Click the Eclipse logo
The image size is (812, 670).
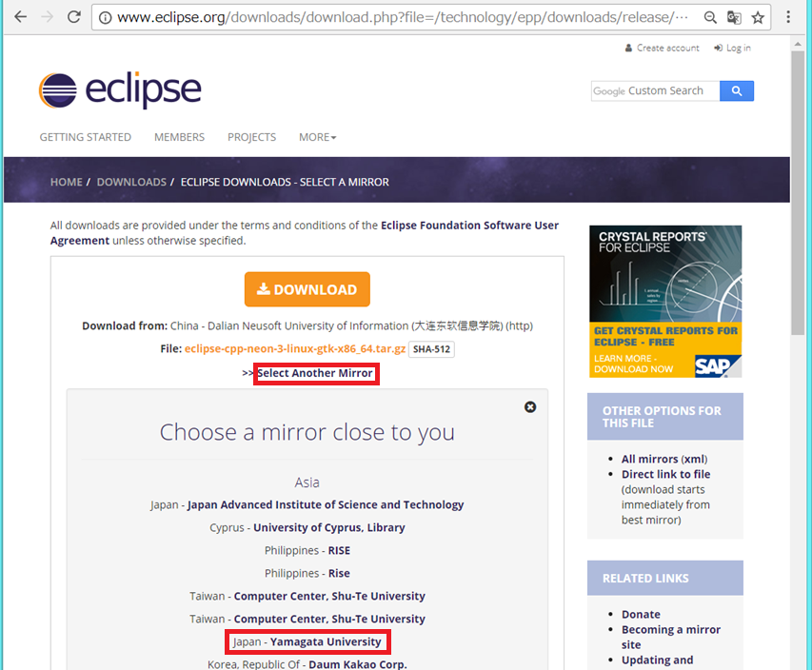(119, 89)
